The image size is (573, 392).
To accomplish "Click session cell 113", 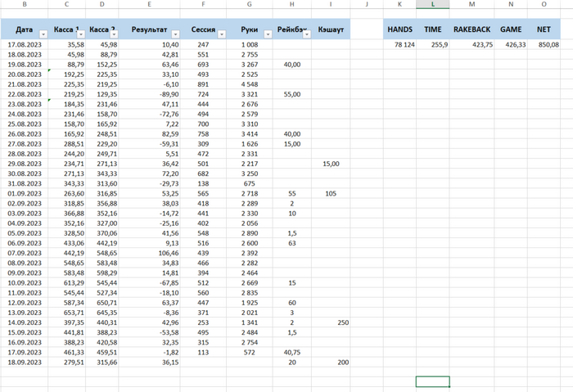I will [x=203, y=353].
